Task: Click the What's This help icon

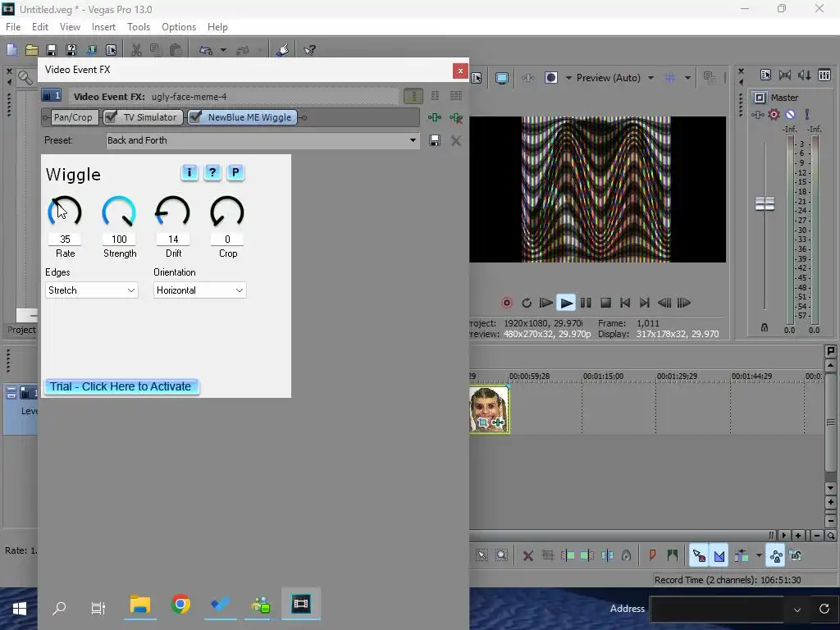Action: pos(309,50)
